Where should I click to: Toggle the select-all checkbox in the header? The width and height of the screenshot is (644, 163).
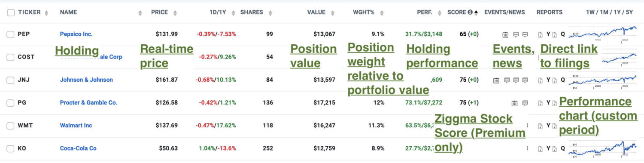tap(11, 12)
